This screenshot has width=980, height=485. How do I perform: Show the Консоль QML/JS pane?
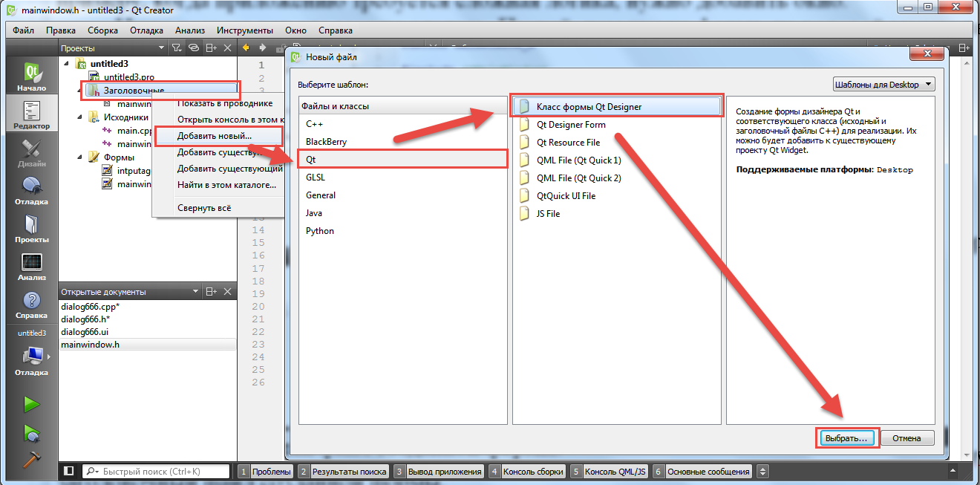610,472
